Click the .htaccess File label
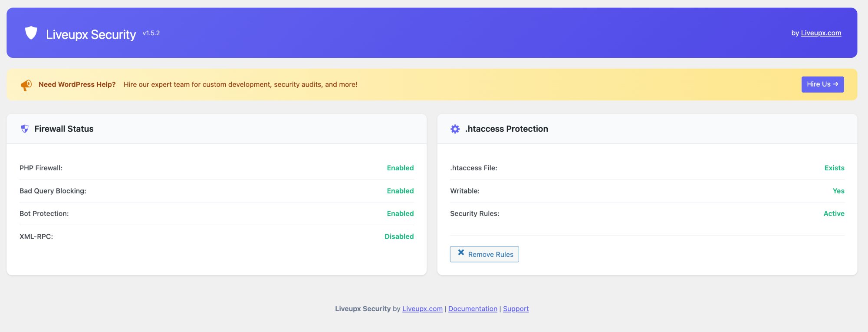 (x=473, y=168)
